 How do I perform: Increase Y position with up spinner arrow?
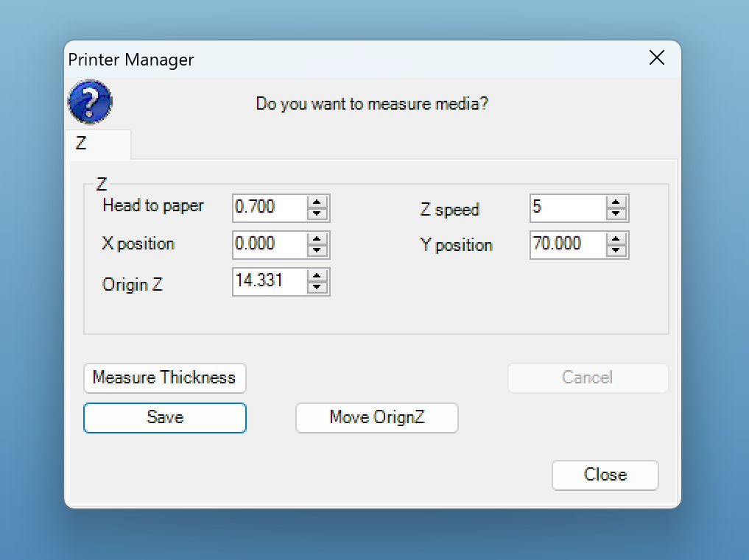coord(616,239)
